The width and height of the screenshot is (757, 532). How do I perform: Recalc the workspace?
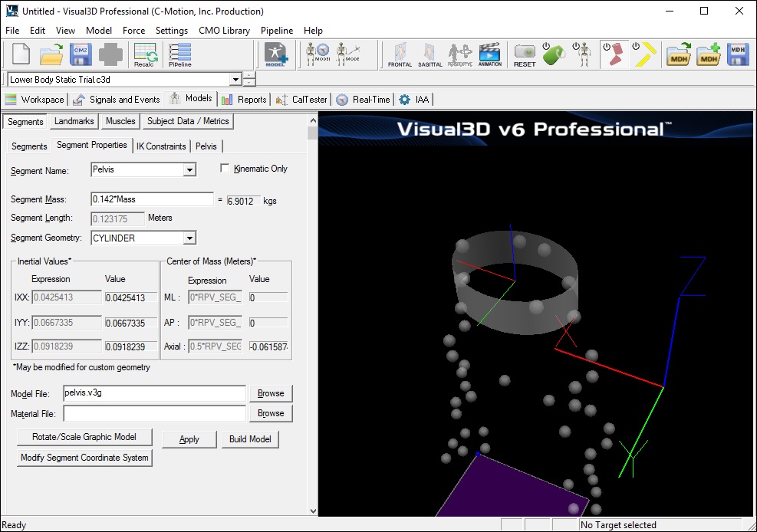point(144,54)
